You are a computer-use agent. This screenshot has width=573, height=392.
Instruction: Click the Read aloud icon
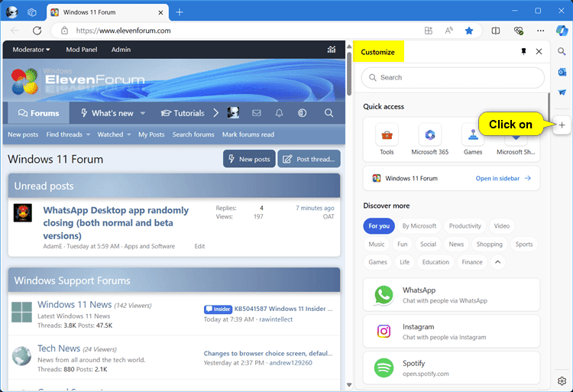[x=448, y=31]
